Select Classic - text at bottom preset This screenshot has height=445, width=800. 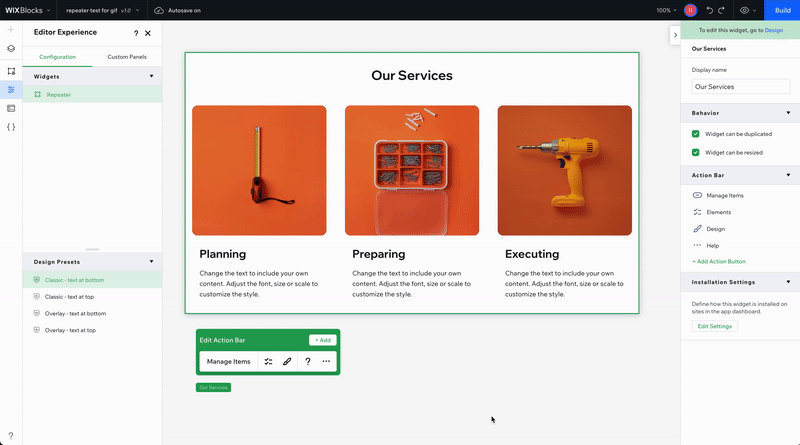pyautogui.click(x=92, y=280)
